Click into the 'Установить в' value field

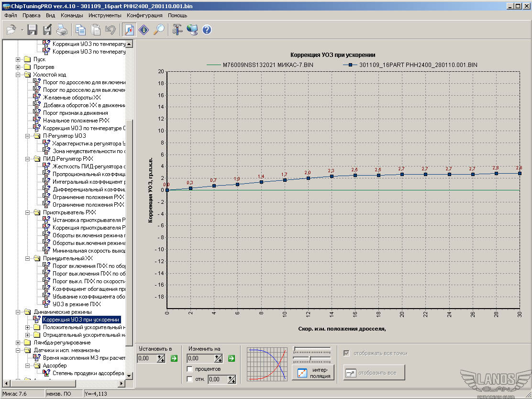point(147,358)
